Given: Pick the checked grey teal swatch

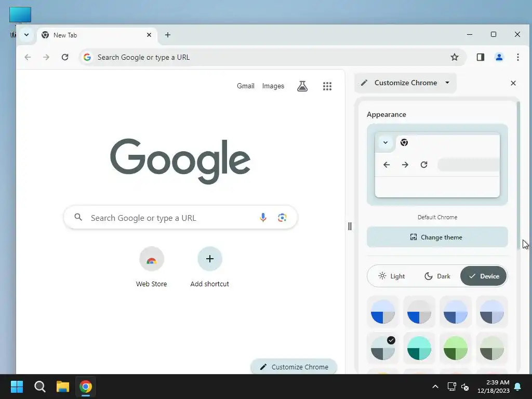Looking at the screenshot, I should [383, 348].
